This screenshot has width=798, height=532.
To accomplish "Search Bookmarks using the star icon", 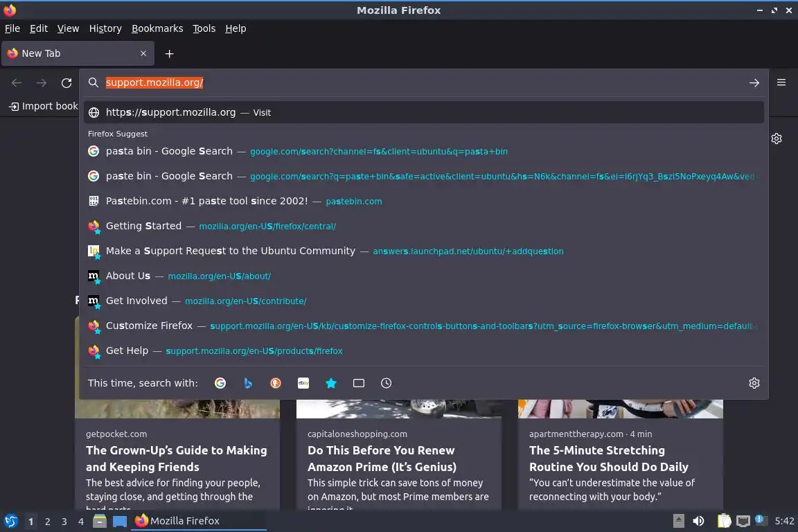I will click(x=331, y=383).
